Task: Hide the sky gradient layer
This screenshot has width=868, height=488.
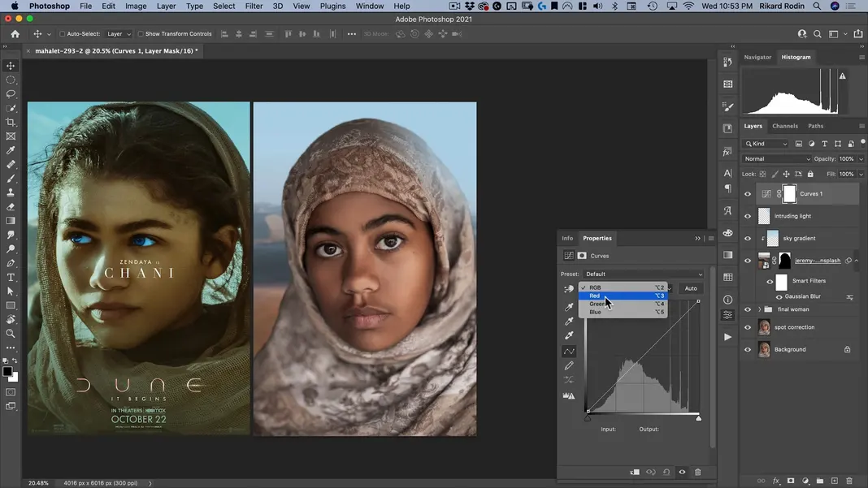Action: click(x=748, y=239)
